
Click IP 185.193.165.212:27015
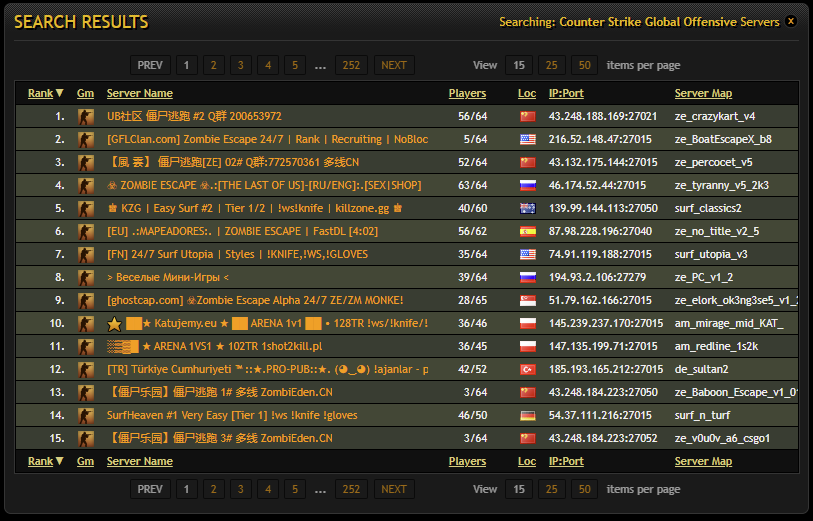606,370
